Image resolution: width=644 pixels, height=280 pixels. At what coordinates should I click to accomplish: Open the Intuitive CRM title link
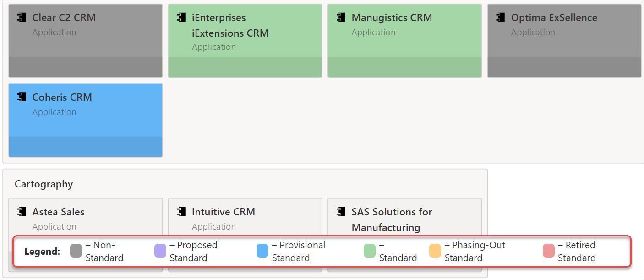coord(224,212)
